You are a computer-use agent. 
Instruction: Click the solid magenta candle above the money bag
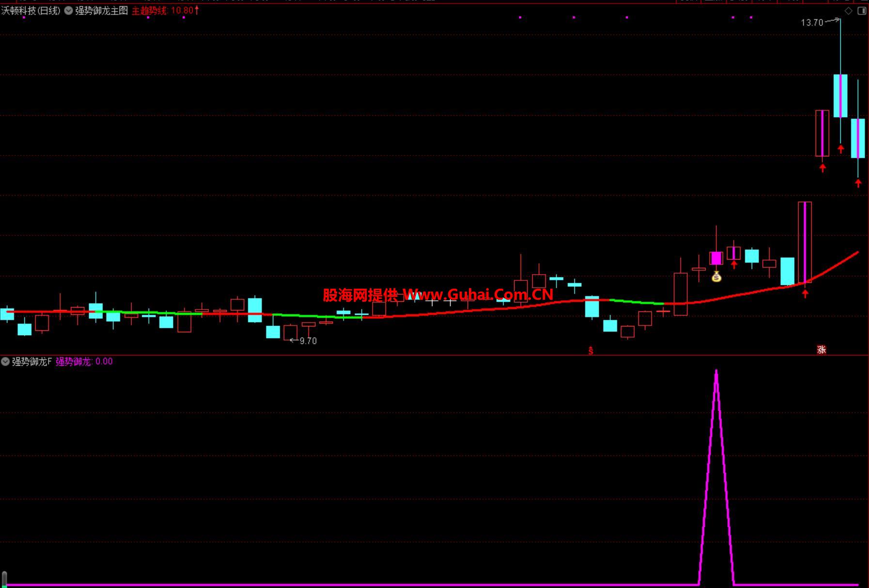click(716, 258)
